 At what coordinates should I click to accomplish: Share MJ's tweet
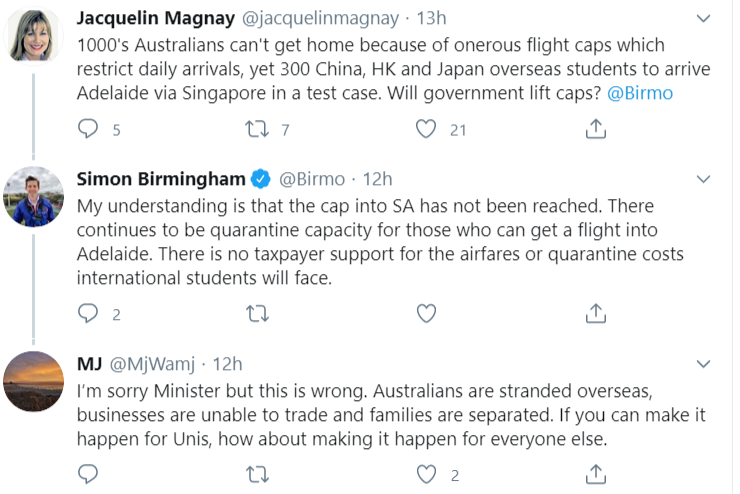pyautogui.click(x=595, y=475)
